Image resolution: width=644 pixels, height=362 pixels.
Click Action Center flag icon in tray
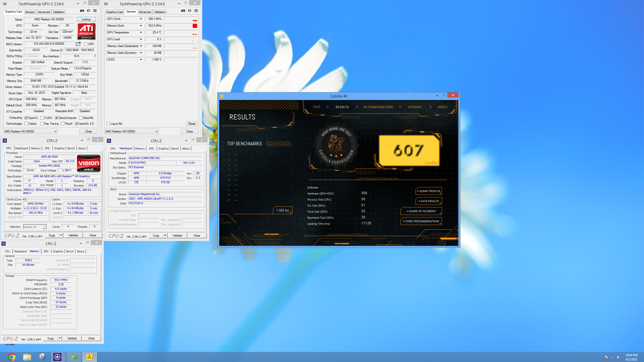coord(607,357)
